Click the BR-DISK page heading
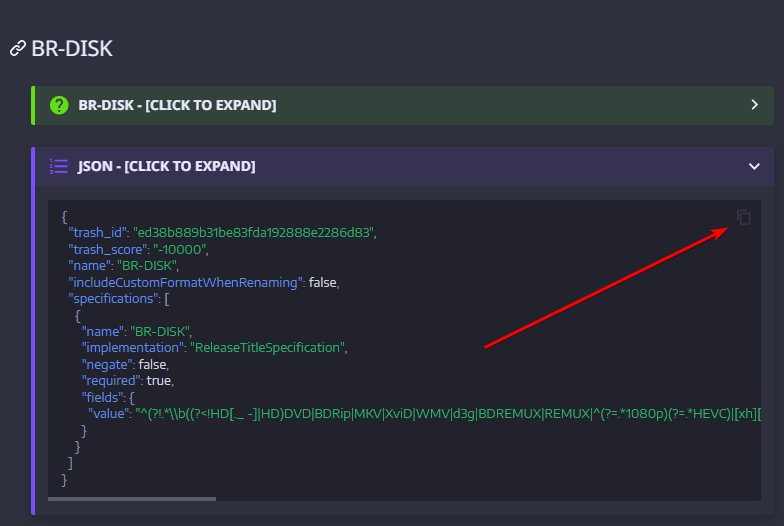 pyautogui.click(x=72, y=48)
